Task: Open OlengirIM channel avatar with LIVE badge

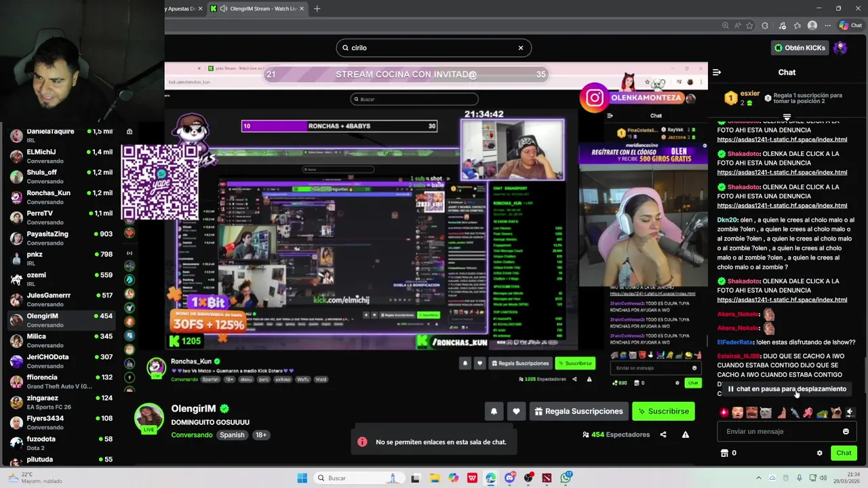Action: pos(149,418)
